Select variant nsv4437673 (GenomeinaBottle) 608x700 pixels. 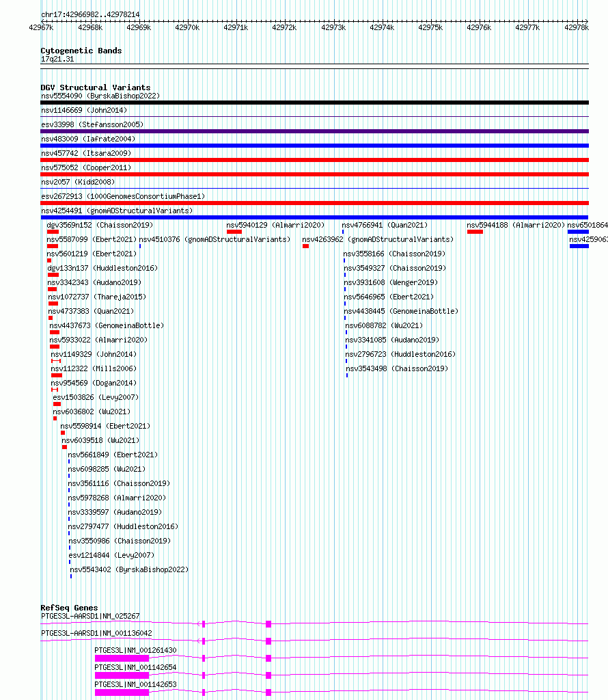[x=107, y=325]
